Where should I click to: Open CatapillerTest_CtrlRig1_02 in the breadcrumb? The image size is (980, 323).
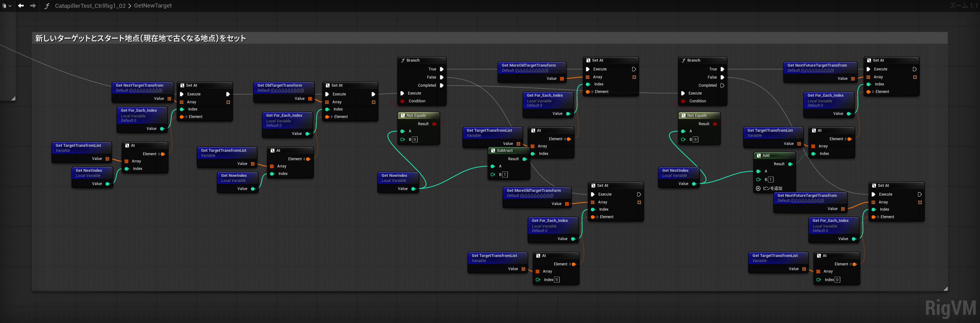(x=90, y=6)
